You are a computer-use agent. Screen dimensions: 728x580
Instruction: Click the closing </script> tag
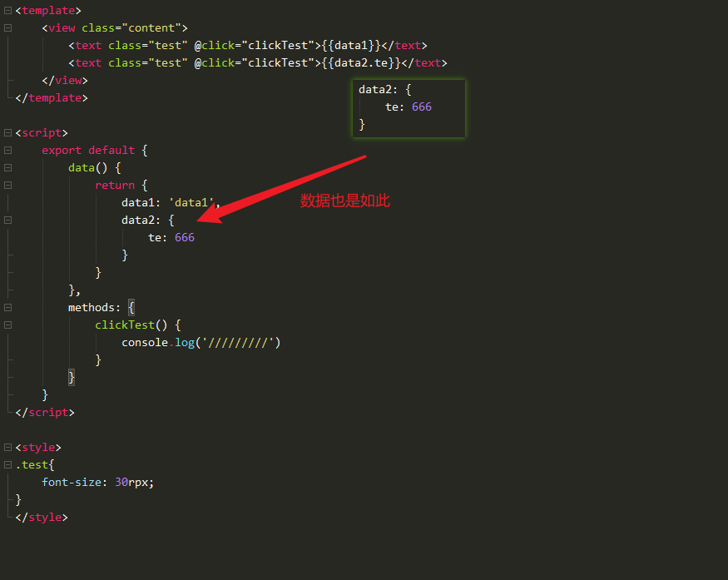(x=45, y=413)
